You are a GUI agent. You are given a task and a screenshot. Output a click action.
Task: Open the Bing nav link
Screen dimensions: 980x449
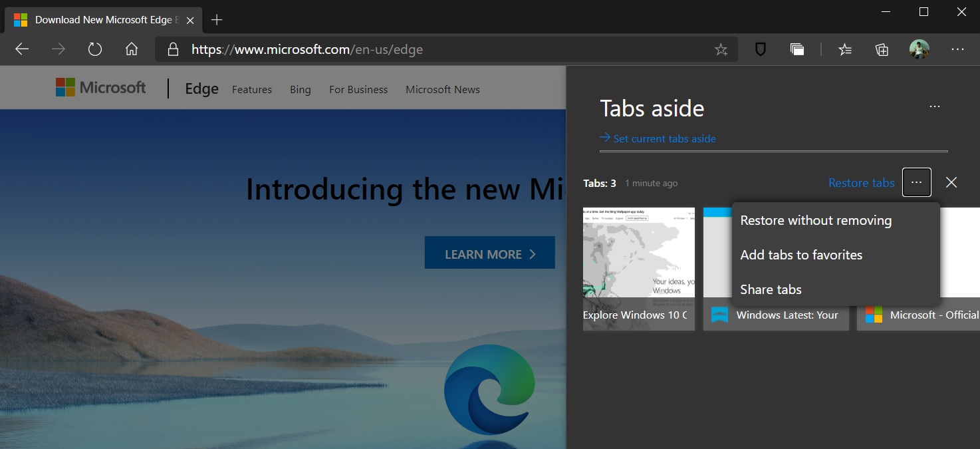coord(301,89)
